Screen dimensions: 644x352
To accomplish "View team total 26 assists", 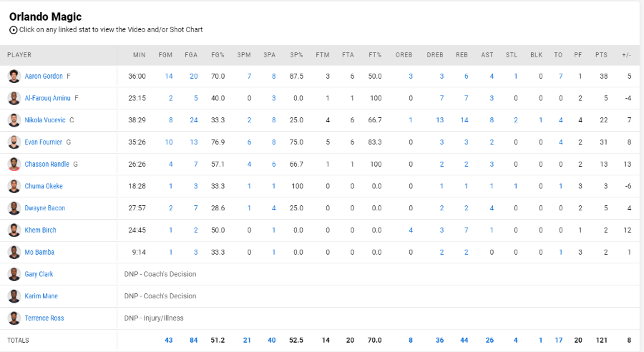I will point(489,340).
